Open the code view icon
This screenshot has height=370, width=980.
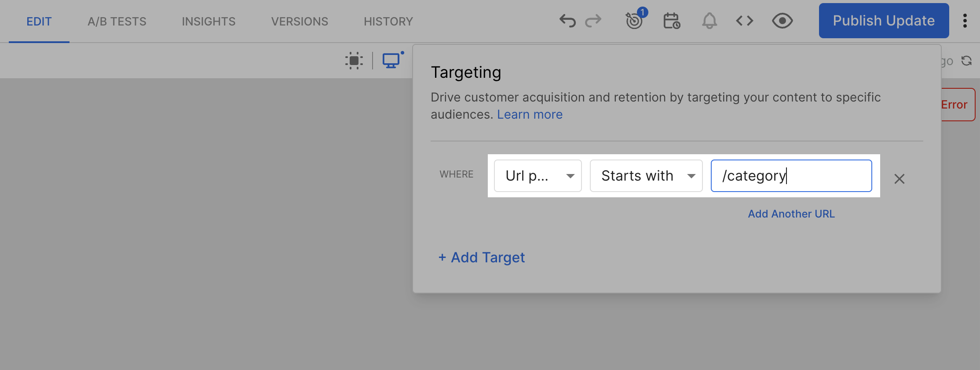point(745,21)
